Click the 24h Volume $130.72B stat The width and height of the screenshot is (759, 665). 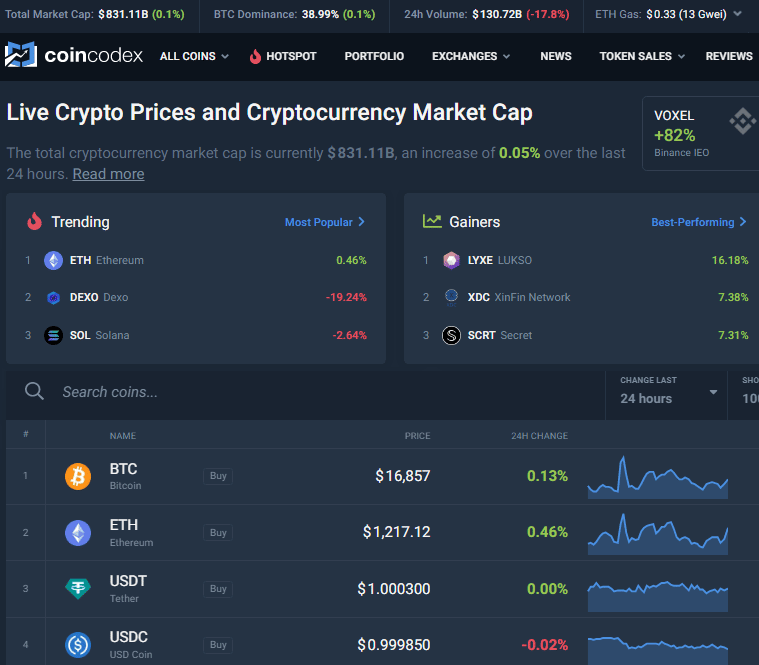(x=486, y=14)
